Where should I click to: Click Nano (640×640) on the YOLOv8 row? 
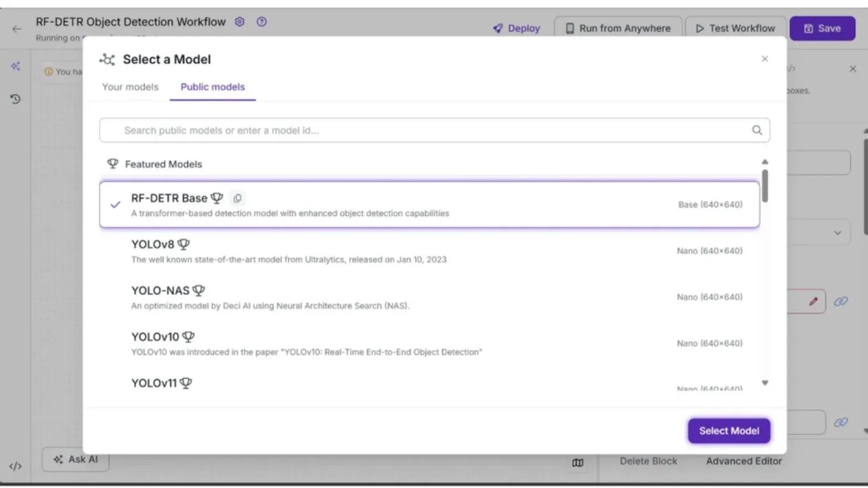pos(710,251)
